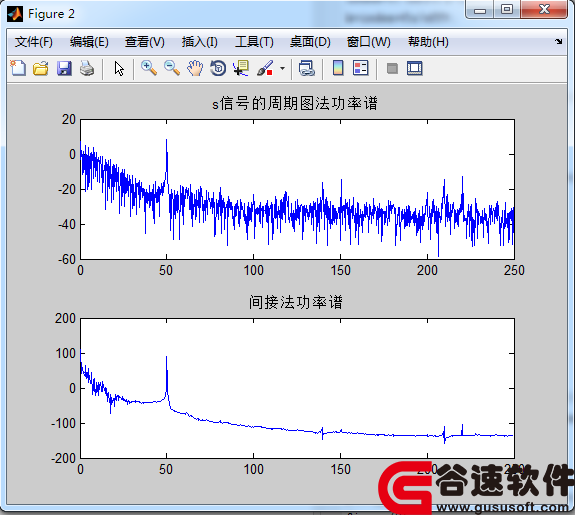The image size is (575, 515).
Task: Select the Brush data tool
Action: coord(265,68)
